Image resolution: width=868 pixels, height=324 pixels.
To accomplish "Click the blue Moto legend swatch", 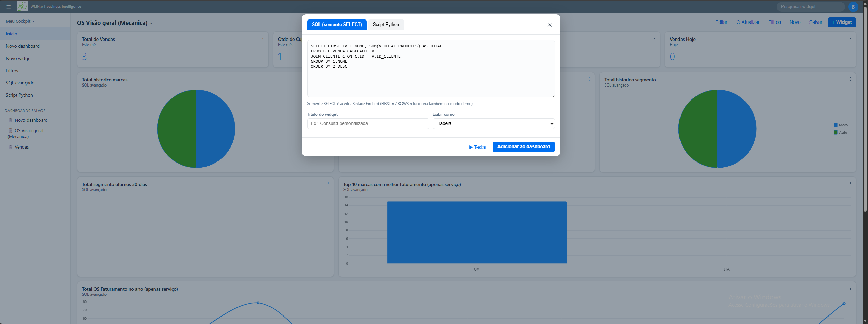I will [x=835, y=125].
